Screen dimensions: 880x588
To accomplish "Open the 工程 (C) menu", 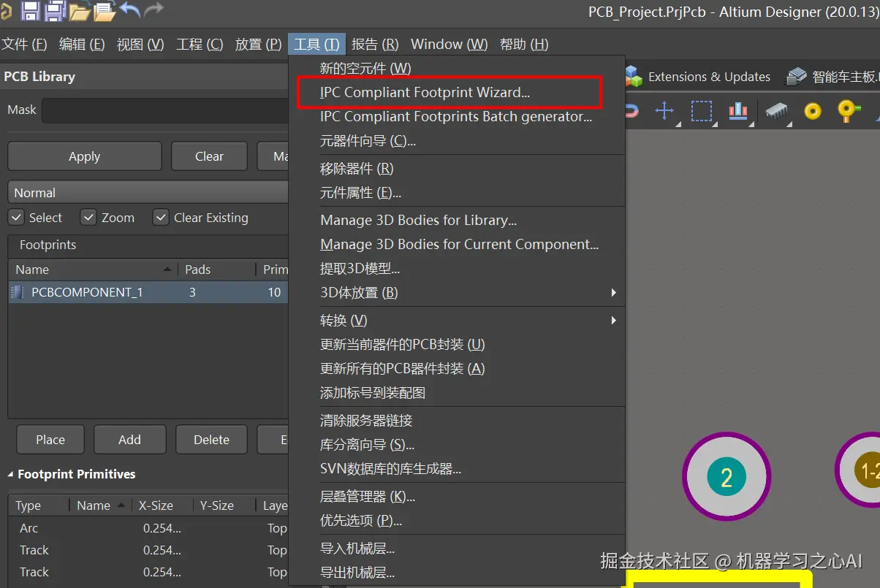I will (x=200, y=45).
